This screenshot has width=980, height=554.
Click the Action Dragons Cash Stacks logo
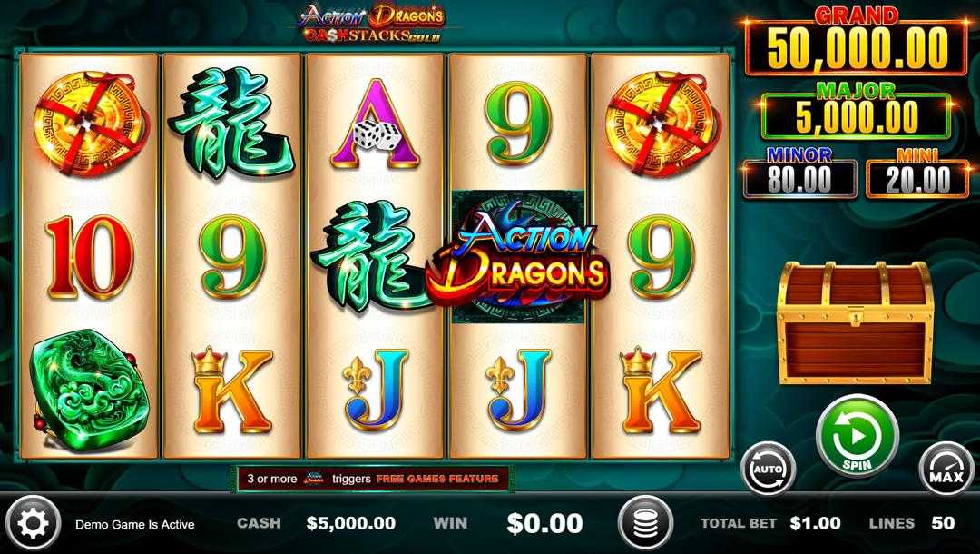373,23
